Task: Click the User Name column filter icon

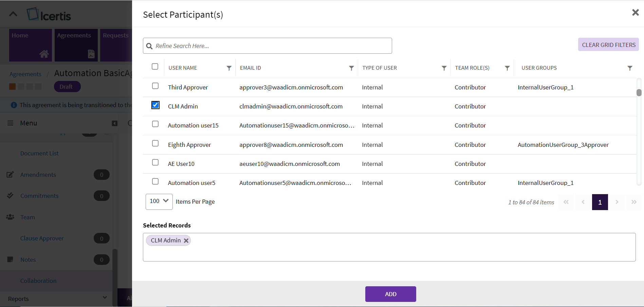Action: 229,68
